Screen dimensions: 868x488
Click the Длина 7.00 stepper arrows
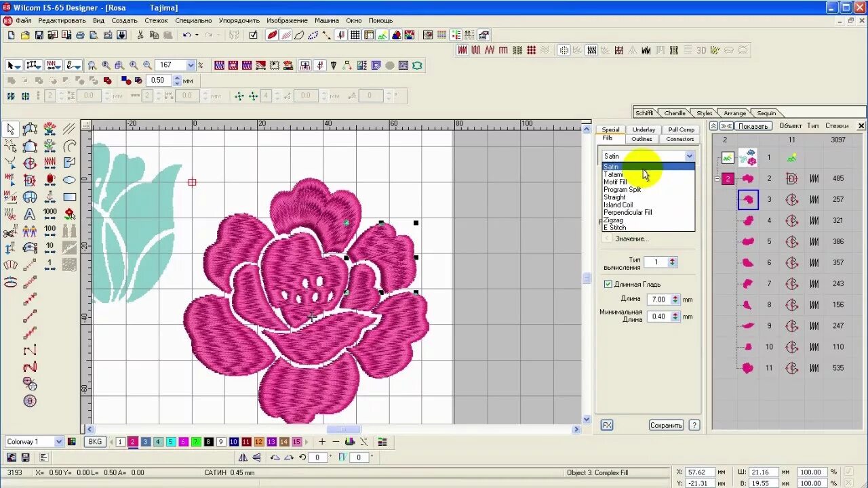pos(675,299)
